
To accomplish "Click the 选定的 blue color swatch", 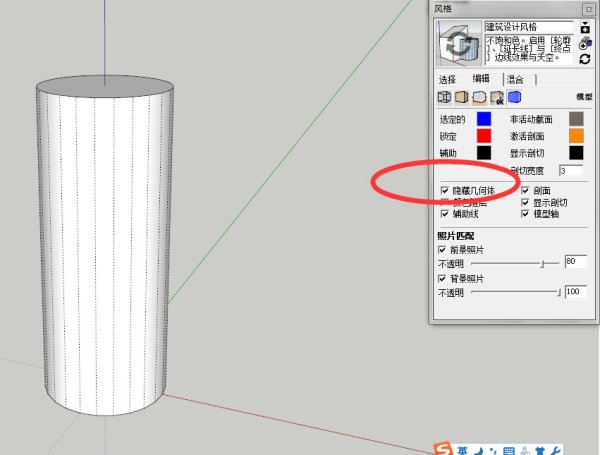I will (484, 118).
